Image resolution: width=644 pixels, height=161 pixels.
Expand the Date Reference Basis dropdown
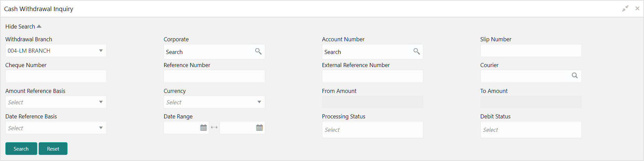(x=56, y=128)
